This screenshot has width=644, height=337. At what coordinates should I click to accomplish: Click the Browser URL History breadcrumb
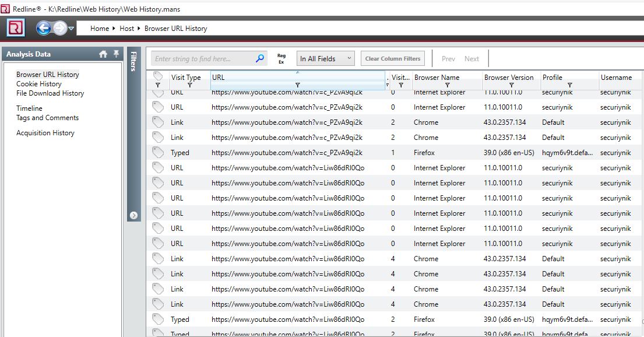pos(175,29)
